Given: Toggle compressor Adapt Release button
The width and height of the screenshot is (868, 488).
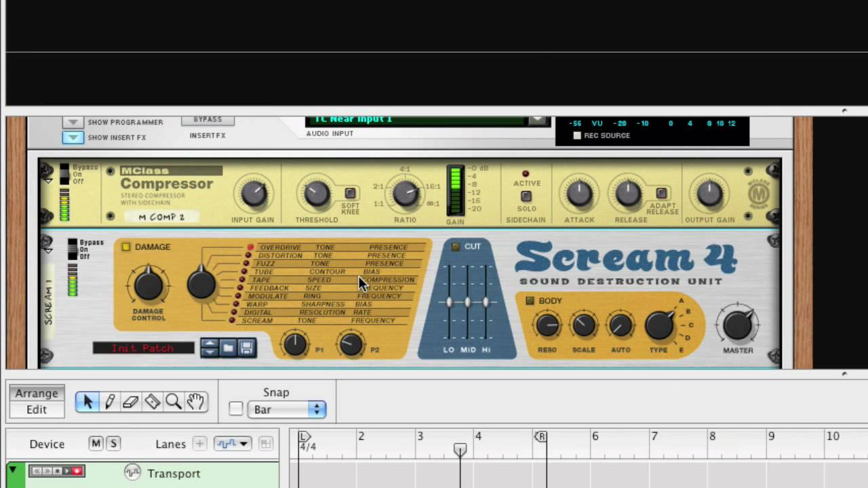Looking at the screenshot, I should click(x=662, y=193).
